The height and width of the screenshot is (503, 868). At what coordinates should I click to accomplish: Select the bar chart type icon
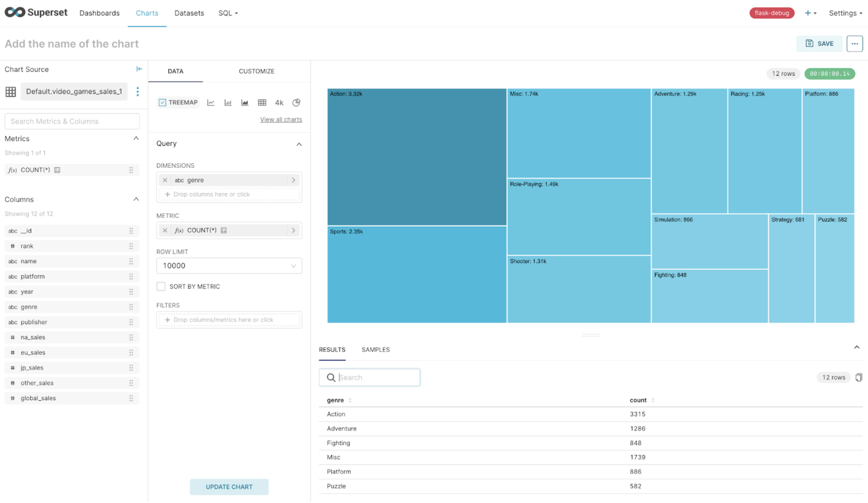pos(228,102)
